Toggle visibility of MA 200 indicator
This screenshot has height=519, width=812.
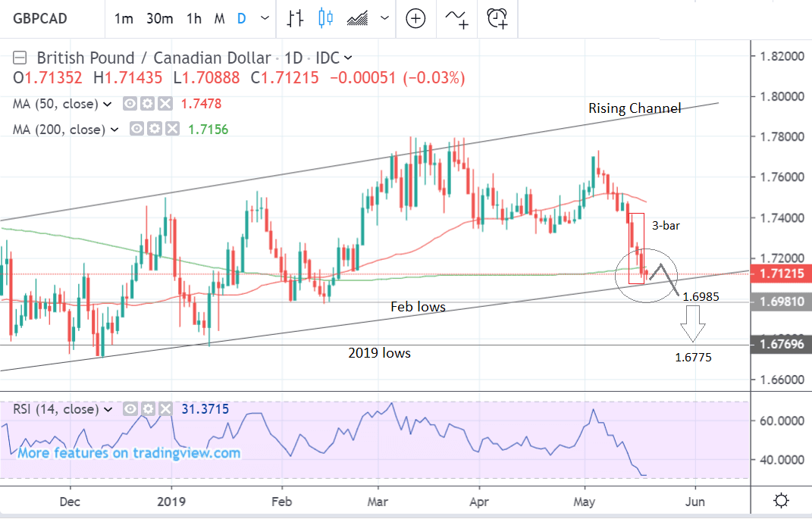(137, 130)
